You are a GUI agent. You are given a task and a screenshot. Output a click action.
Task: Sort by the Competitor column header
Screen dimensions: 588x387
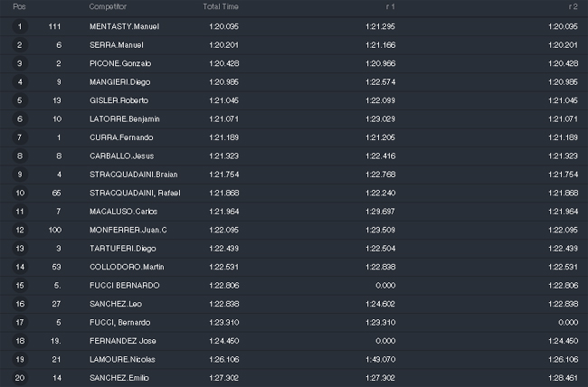(x=108, y=6)
